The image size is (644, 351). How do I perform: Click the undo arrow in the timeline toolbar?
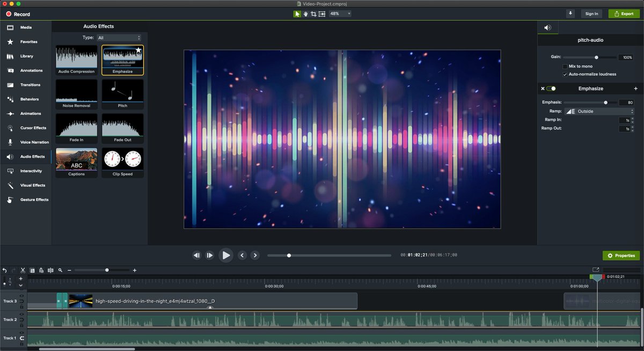click(5, 270)
